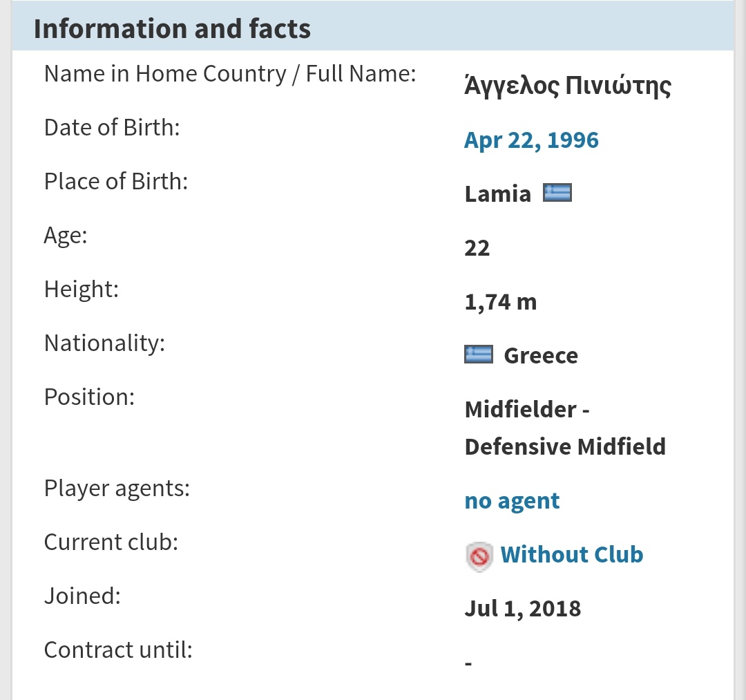Click the Greece nationality text
Viewport: 746px width, 700px height.
click(x=541, y=355)
